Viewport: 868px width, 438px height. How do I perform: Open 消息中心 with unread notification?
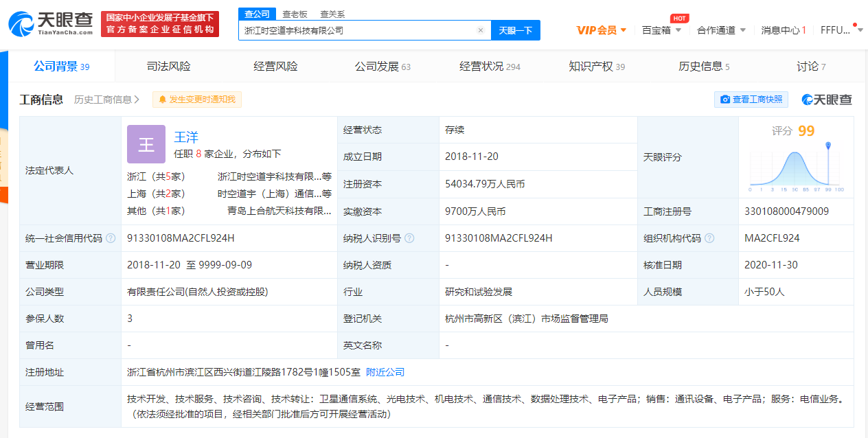781,30
